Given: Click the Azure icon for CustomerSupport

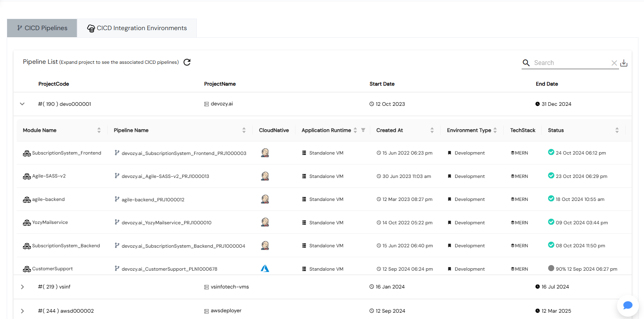Looking at the screenshot, I should tap(265, 269).
